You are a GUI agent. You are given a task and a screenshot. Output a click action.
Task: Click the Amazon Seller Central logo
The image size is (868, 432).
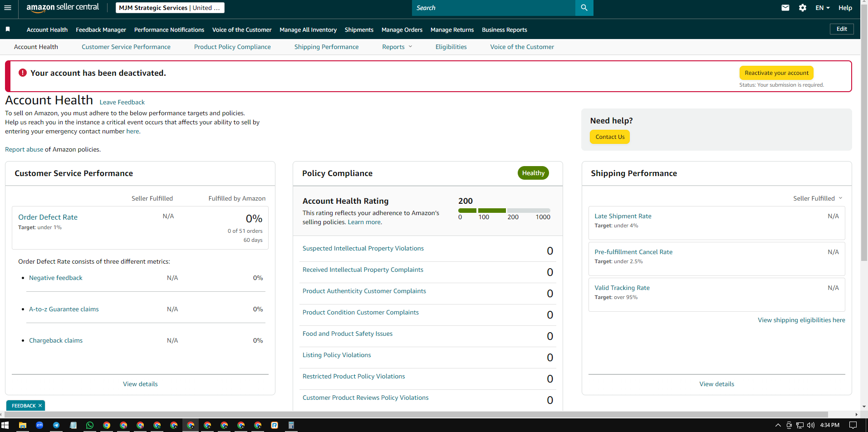(x=63, y=8)
